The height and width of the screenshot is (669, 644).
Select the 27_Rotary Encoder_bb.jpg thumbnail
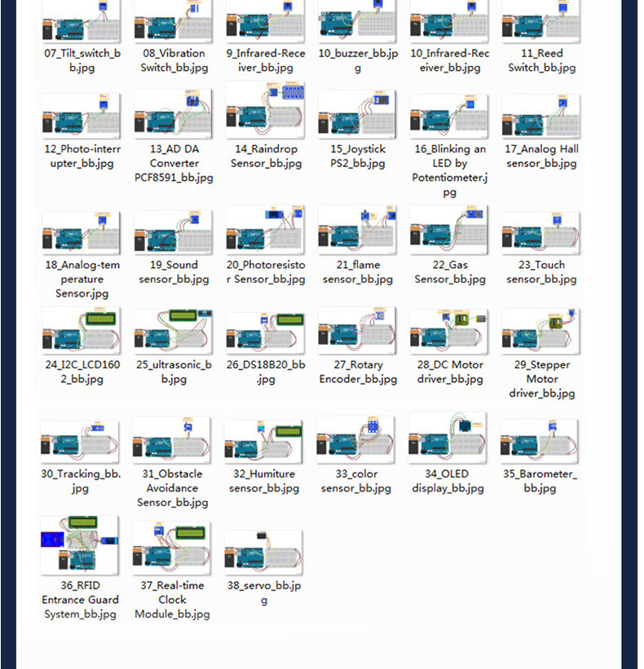357,330
